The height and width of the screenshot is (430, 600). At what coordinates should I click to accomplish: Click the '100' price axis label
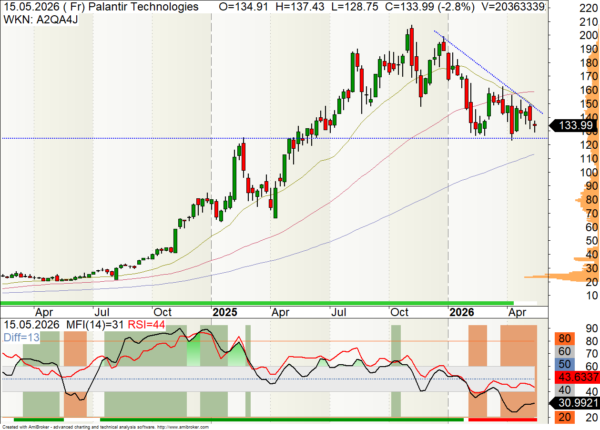point(589,173)
